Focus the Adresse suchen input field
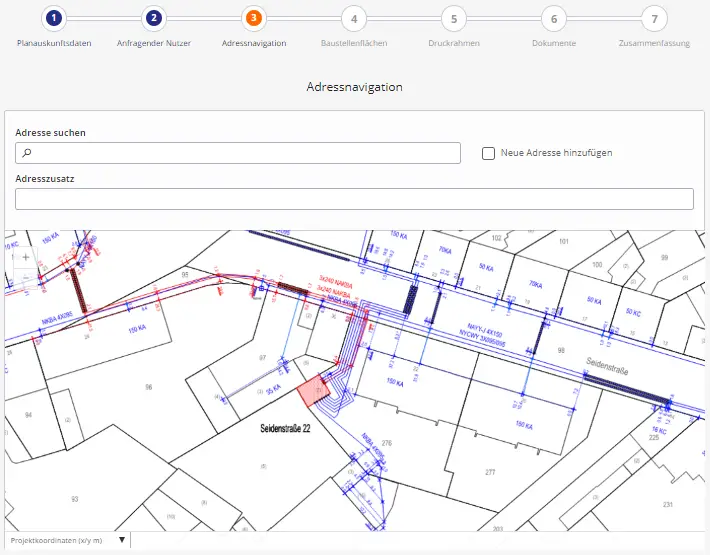Screen dimensions: 710x555 tap(238, 153)
